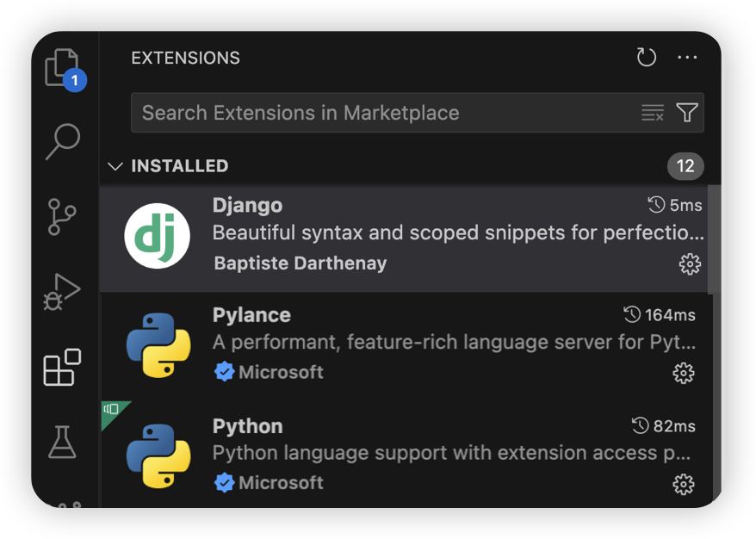Open Extensions views and more actions menu
The height and width of the screenshot is (539, 756).
pyautogui.click(x=687, y=58)
